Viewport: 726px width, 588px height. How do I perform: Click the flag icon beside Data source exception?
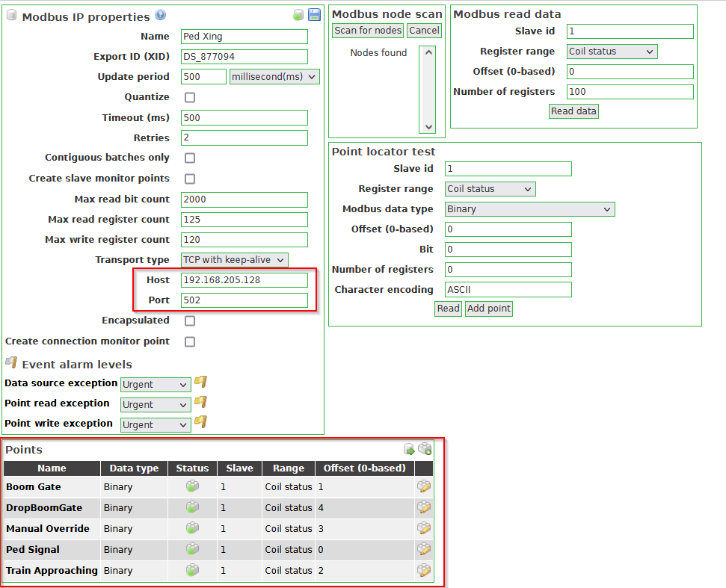tap(199, 382)
